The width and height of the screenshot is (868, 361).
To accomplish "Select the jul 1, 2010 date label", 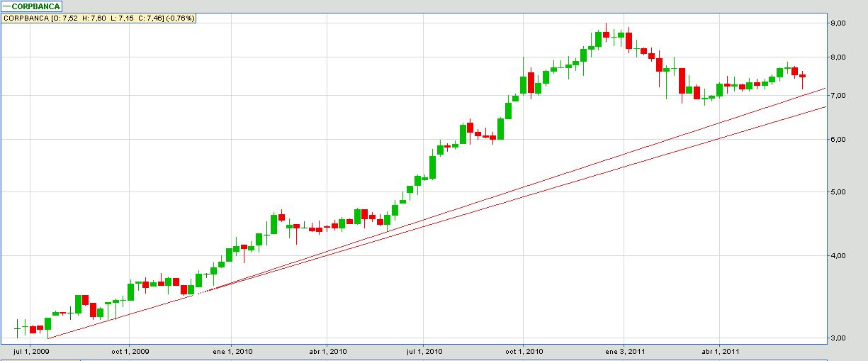I will point(424,351).
